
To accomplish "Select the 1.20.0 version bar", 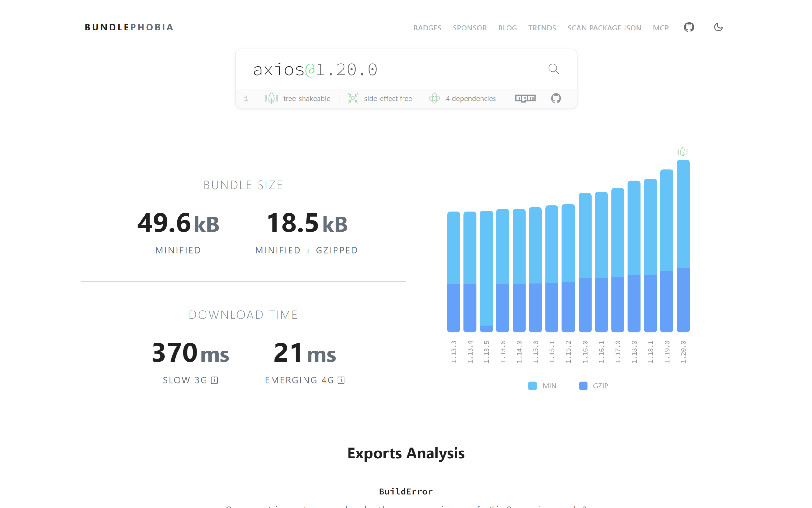I will [x=683, y=246].
